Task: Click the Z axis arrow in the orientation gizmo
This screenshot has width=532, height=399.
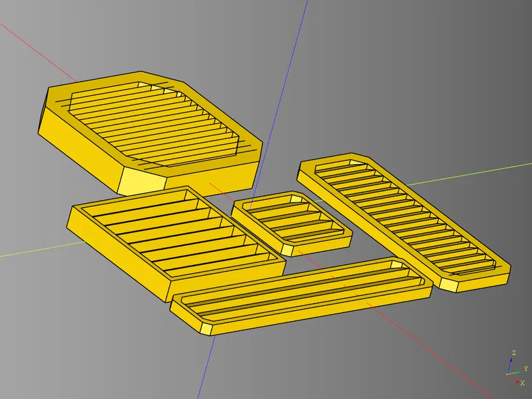Action: [x=512, y=360]
